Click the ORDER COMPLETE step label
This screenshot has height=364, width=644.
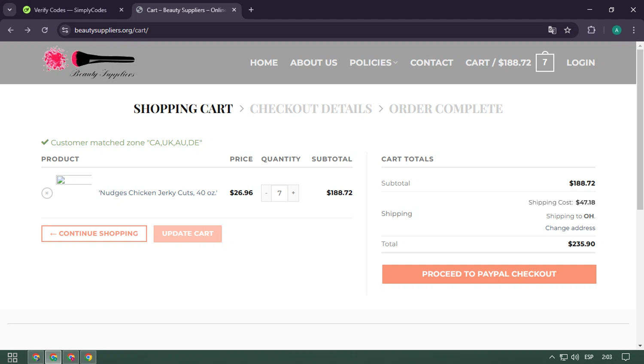446,109
